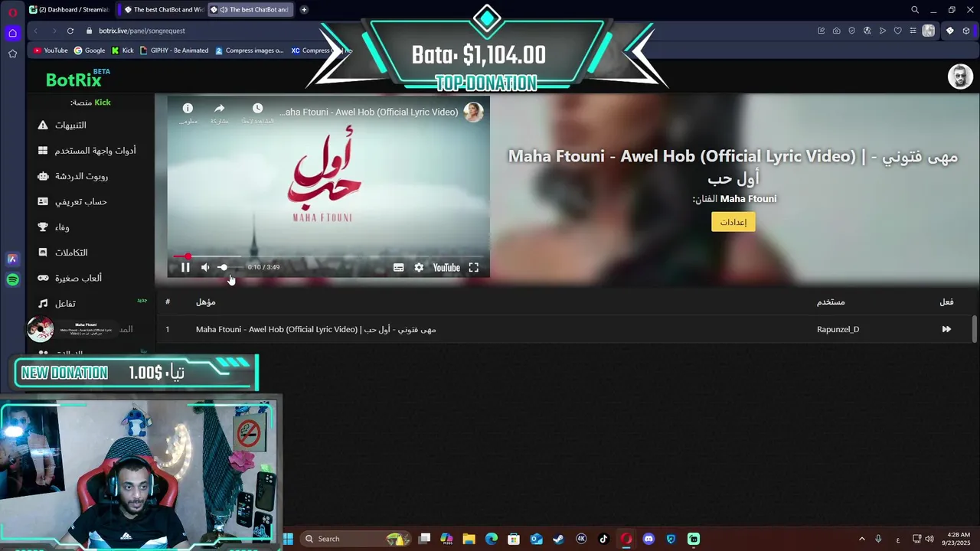
Task: Skip the song requested by Rapunzel_D
Action: [946, 329]
